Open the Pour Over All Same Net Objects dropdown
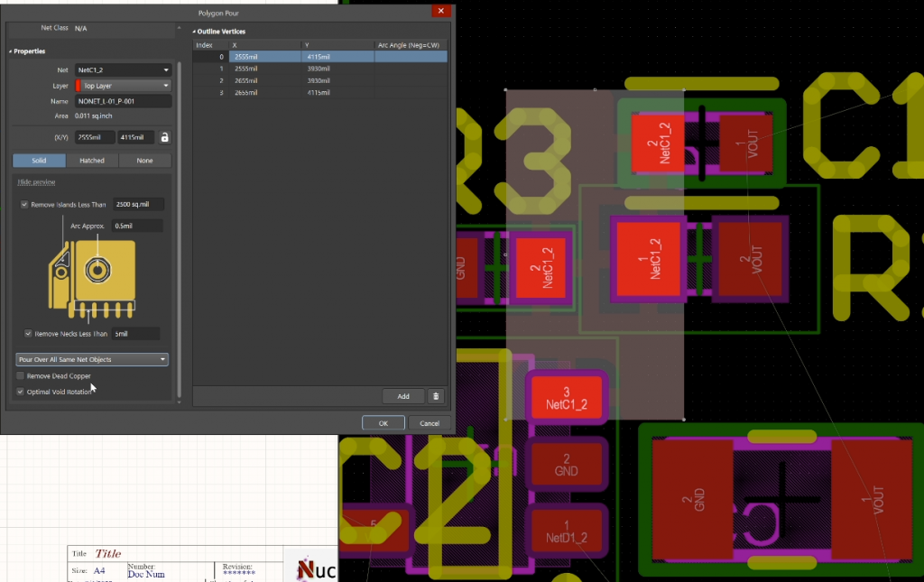This screenshot has height=582, width=924. (92, 359)
